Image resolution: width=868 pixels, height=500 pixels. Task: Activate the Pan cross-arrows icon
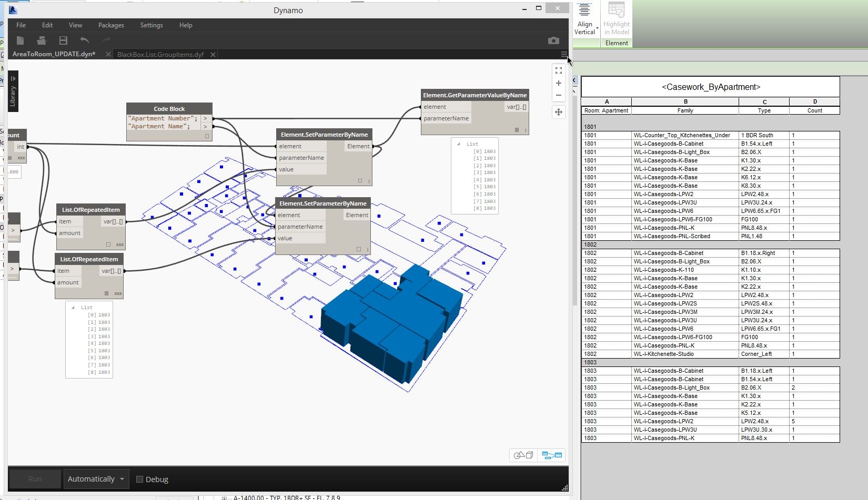tap(559, 112)
